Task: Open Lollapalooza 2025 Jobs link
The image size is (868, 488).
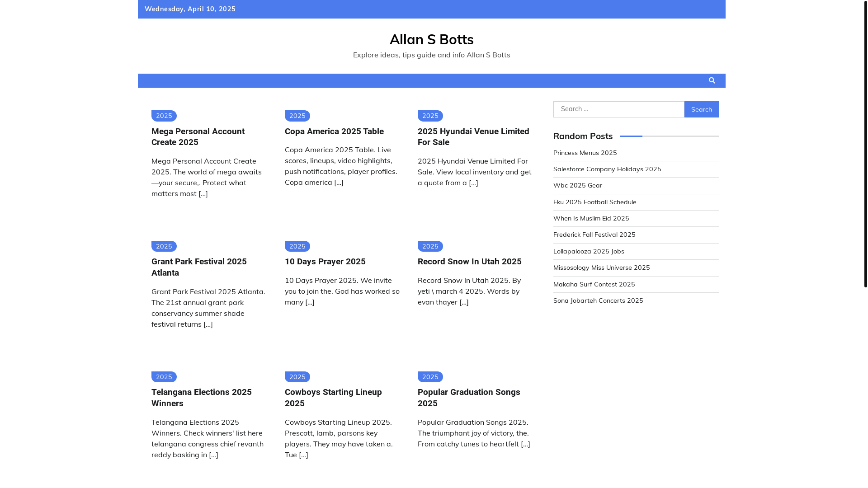Action: pos(589,251)
